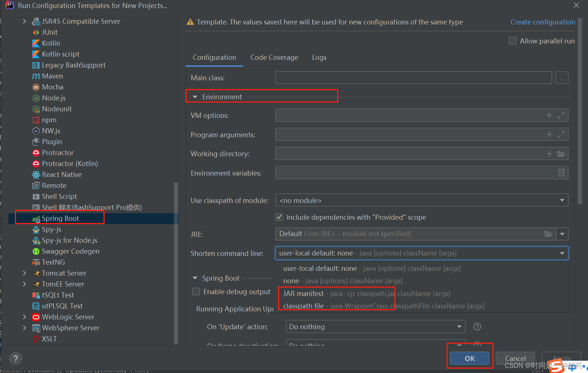Click the Node.js template icon
Viewport: 588px width, 373px height.
pos(36,98)
